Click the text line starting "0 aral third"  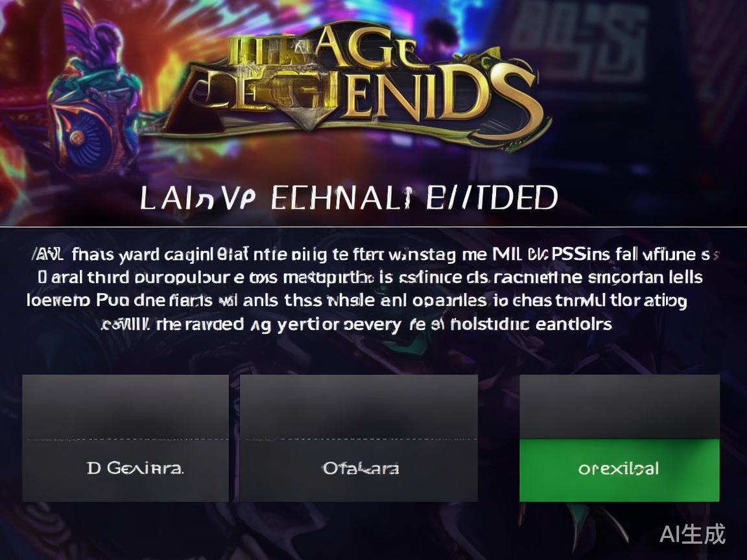tap(370, 277)
